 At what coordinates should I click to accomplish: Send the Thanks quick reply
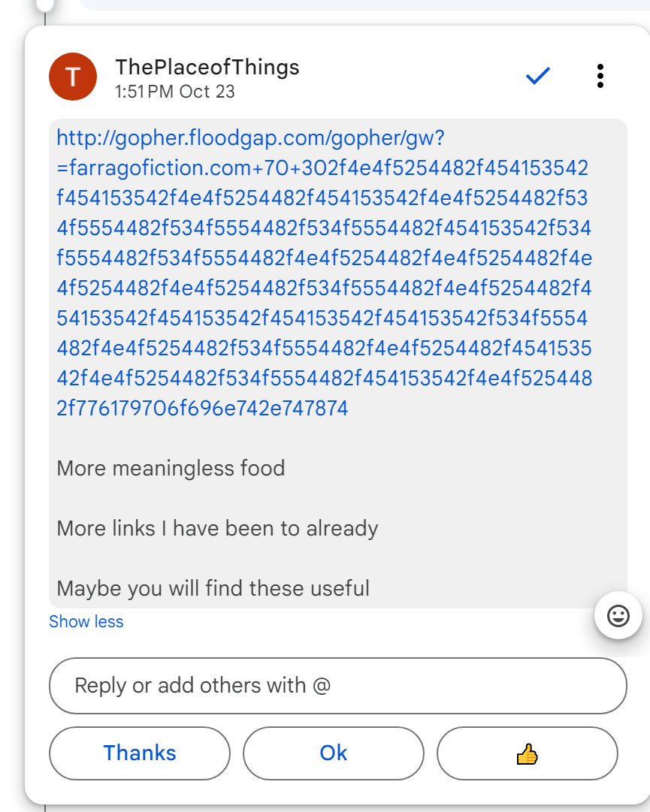(x=140, y=753)
